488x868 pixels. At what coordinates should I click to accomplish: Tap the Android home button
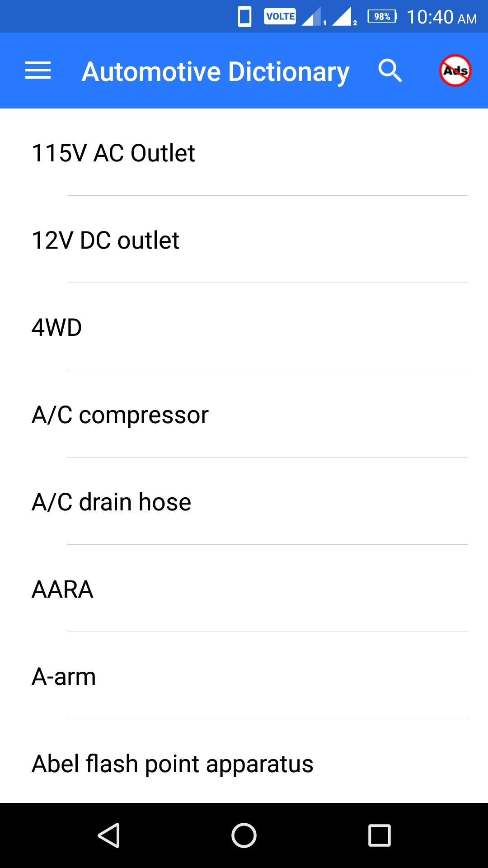244,835
